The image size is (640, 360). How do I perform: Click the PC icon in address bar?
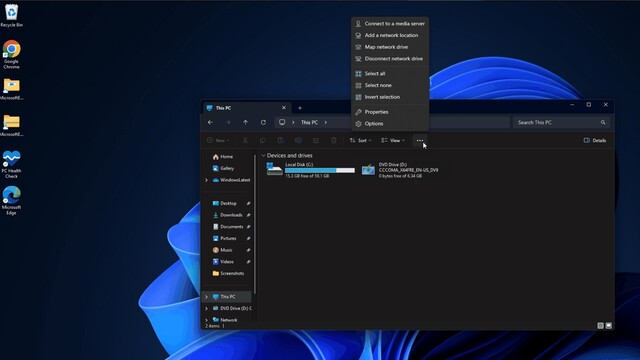282,122
